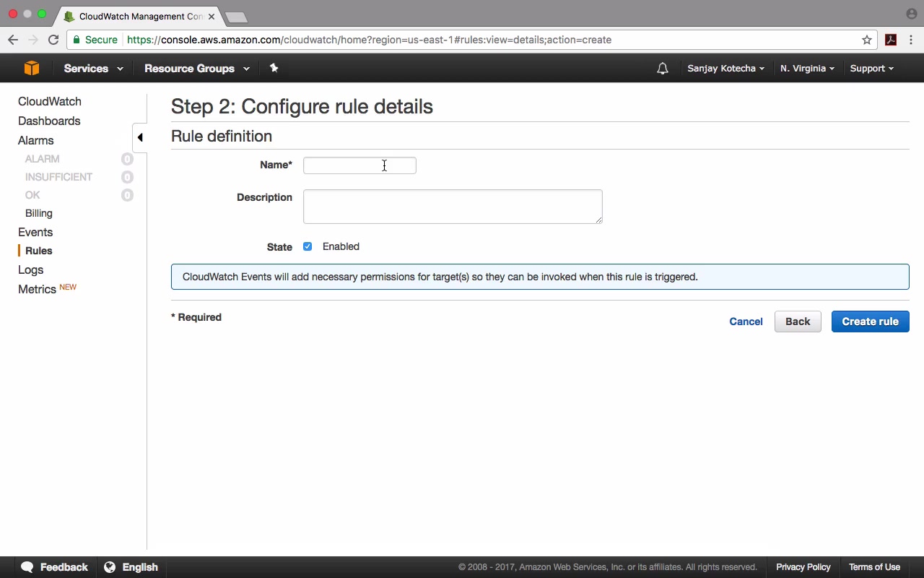
Task: Click the Feedback speech bubble icon
Action: (27, 567)
